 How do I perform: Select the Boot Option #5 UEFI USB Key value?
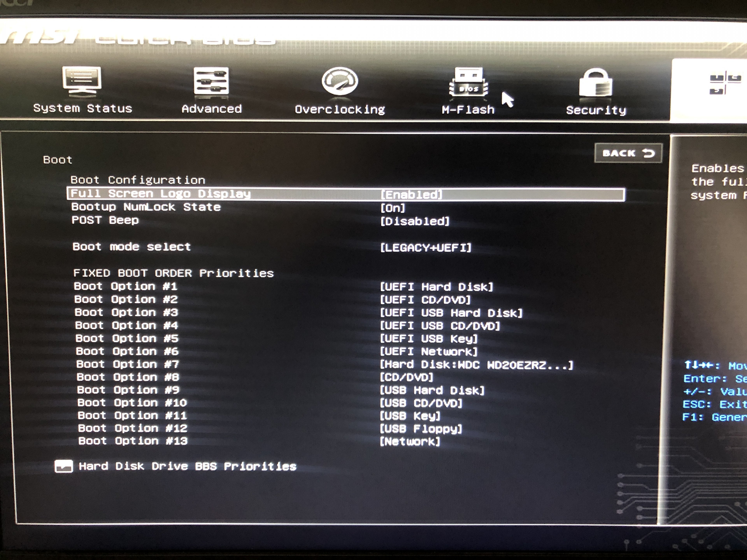click(x=429, y=339)
